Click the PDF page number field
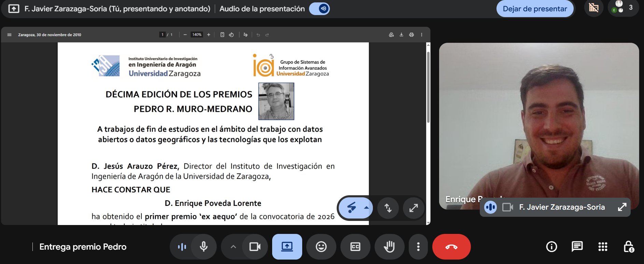Viewport: 644px width, 264px height. click(x=163, y=35)
